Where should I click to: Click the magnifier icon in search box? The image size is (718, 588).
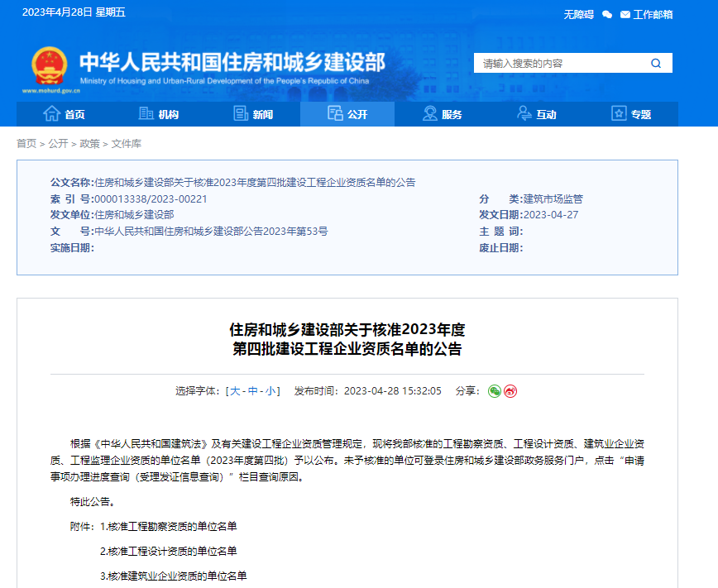(655, 63)
